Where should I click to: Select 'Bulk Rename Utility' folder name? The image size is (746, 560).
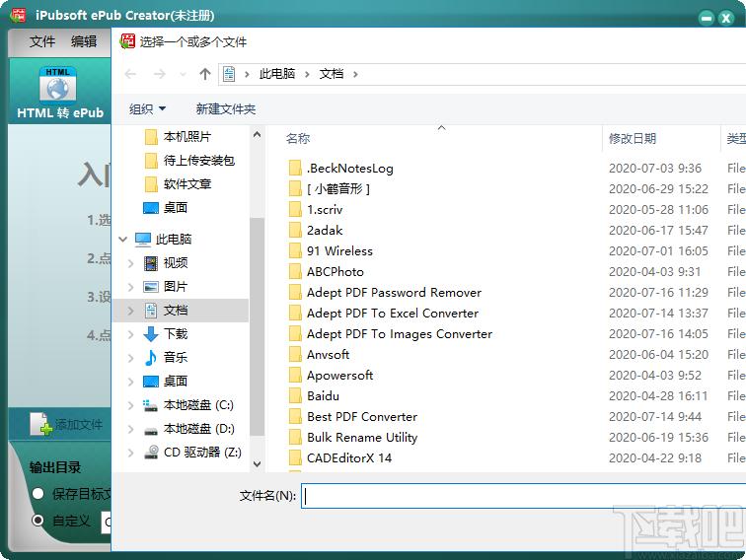(362, 438)
